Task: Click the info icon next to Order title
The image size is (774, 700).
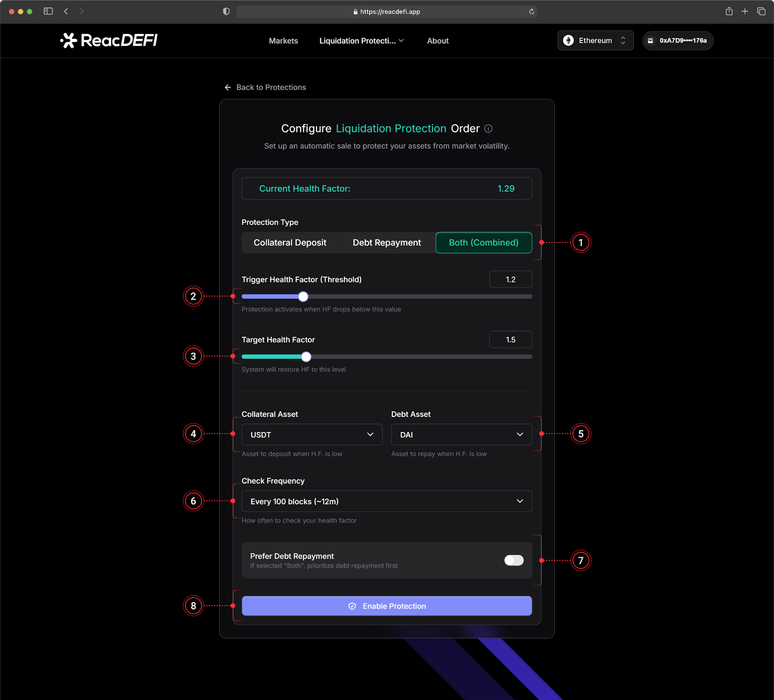Action: click(489, 129)
